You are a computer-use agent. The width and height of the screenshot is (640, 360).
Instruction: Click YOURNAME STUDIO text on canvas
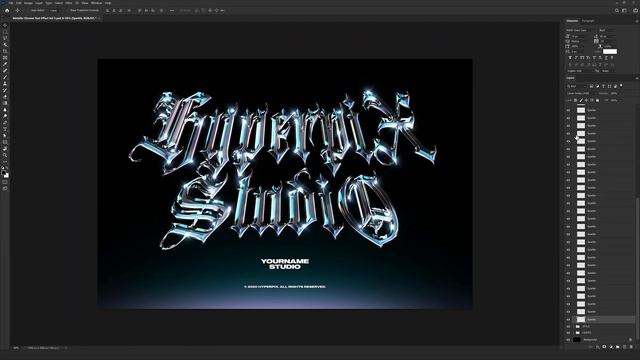click(x=285, y=264)
